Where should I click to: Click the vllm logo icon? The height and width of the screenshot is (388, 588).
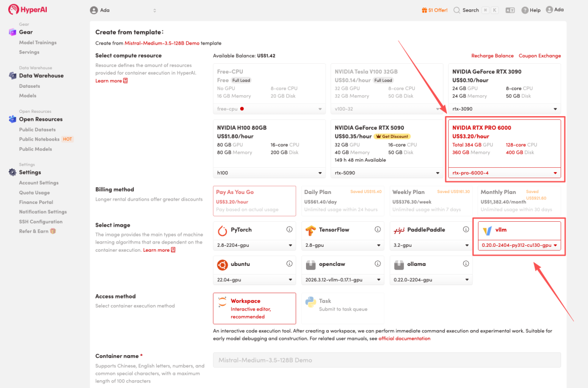tap(487, 231)
